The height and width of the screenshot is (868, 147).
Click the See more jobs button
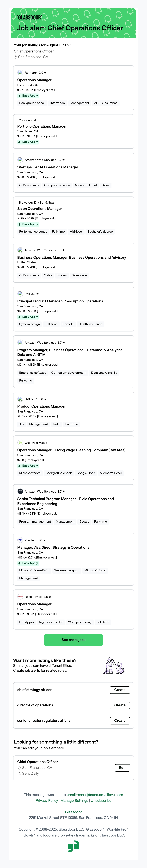pos(73,640)
